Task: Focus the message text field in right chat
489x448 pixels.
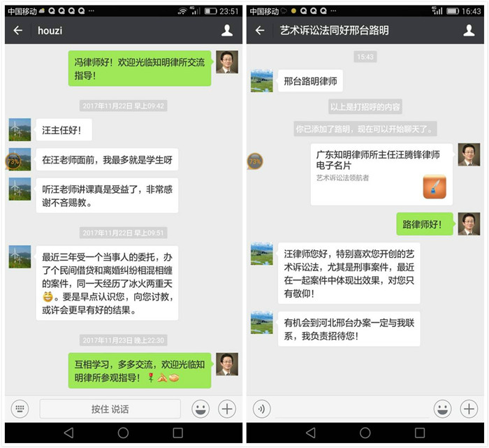Action: (x=352, y=409)
